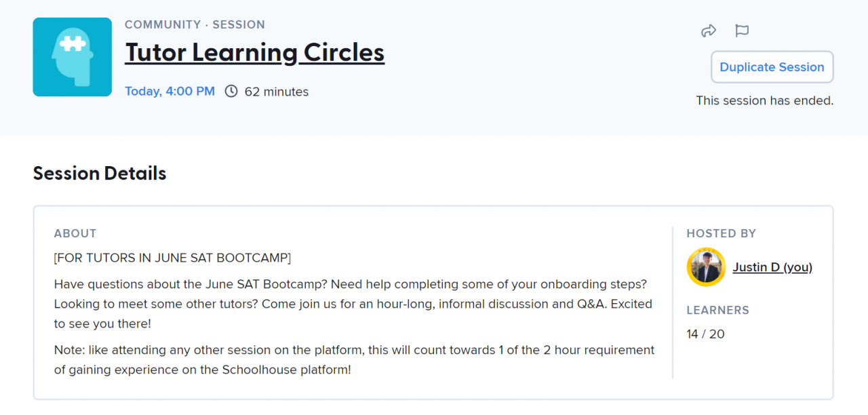Click the COMMUNITY breadcrumb label
The image size is (868, 415).
click(163, 24)
